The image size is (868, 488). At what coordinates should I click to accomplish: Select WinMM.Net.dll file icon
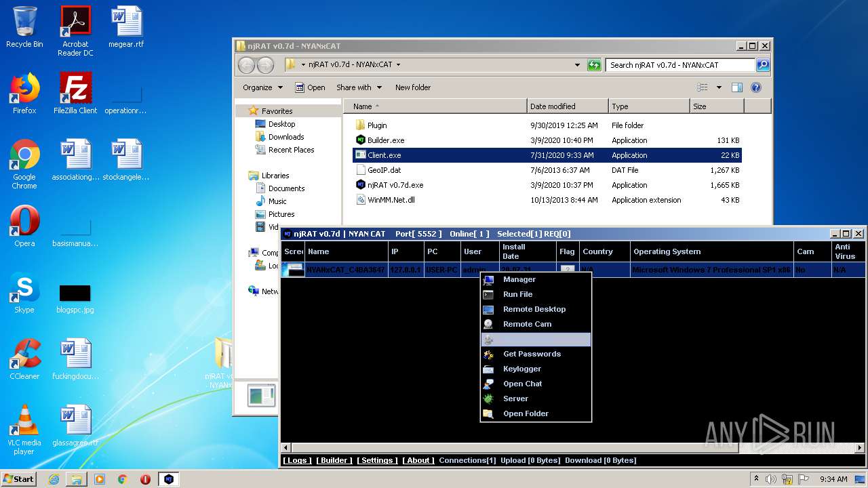point(361,200)
